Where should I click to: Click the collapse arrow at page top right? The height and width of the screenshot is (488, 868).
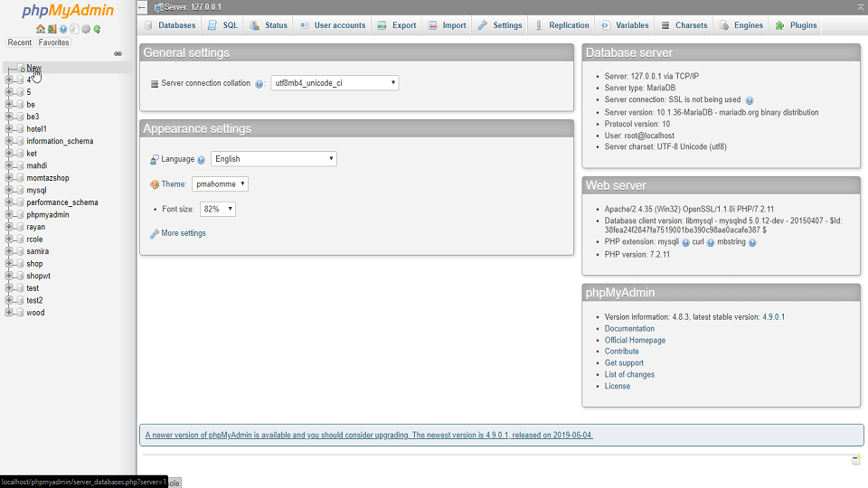(x=862, y=7)
